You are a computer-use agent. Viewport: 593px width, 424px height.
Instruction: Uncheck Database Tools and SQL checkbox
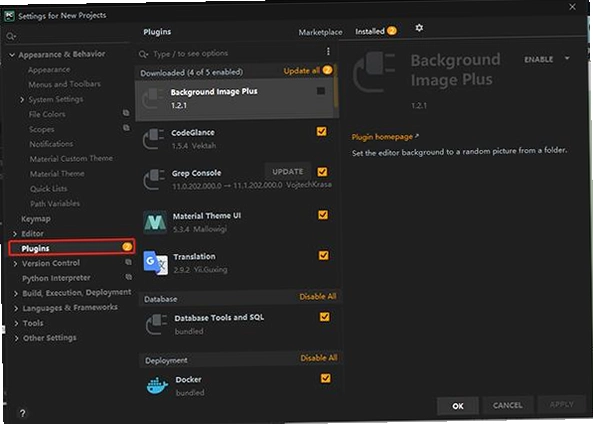[x=324, y=317]
